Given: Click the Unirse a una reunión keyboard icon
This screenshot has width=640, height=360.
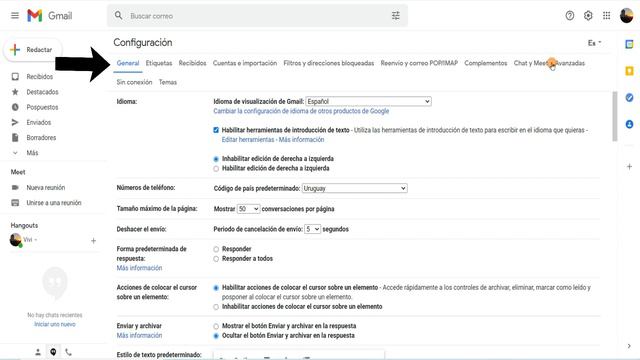Looking at the screenshot, I should click(x=15, y=202).
